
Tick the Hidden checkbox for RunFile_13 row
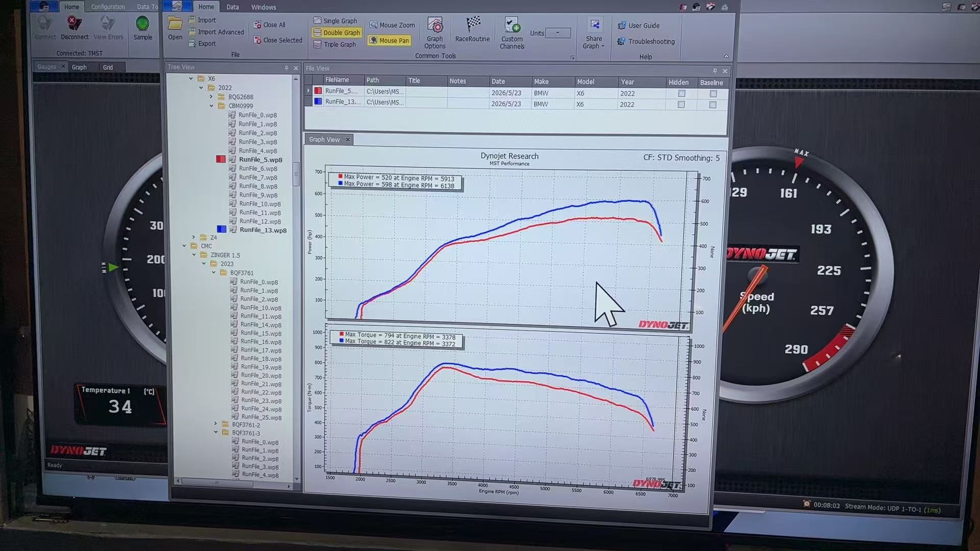[x=681, y=104]
